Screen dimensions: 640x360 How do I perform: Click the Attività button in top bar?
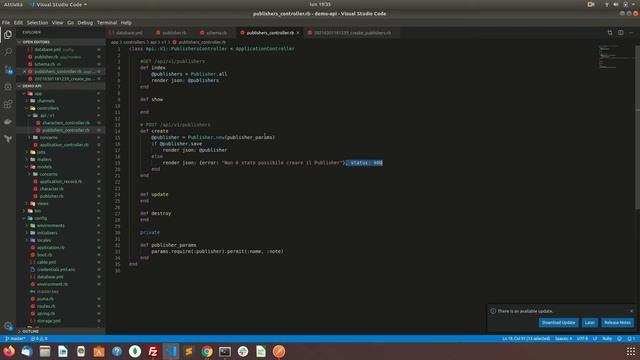point(13,4)
